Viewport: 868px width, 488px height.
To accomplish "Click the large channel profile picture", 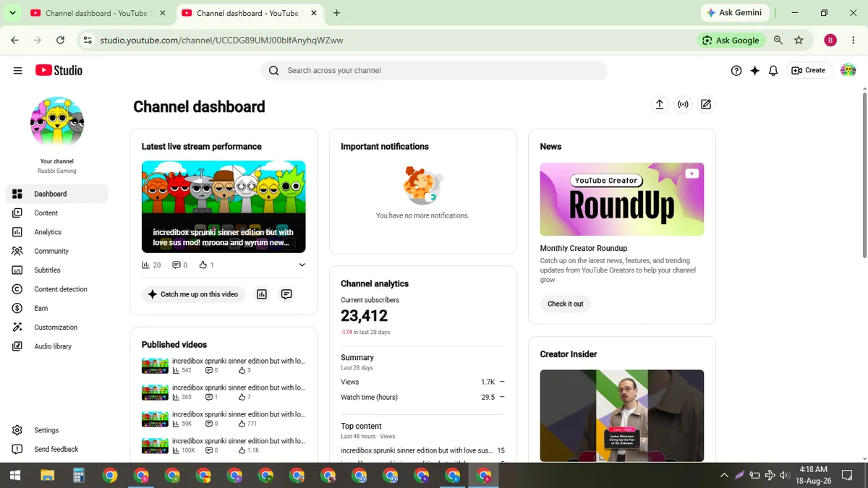I will click(57, 122).
